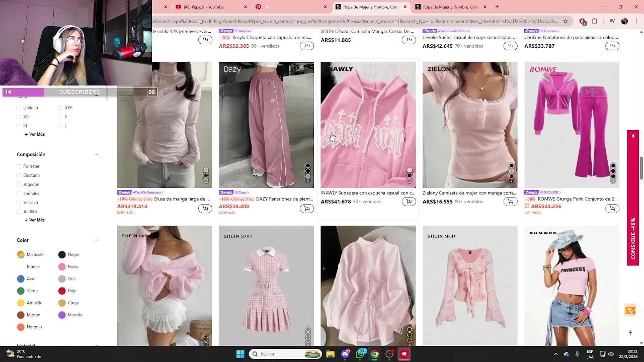Open media control icon in toolbar
Viewport: 644px width, 362px height.
[x=612, y=21]
